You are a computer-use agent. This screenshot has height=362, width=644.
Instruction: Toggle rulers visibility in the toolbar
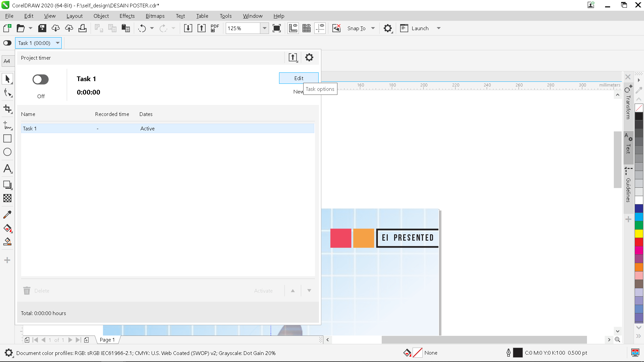(x=293, y=28)
